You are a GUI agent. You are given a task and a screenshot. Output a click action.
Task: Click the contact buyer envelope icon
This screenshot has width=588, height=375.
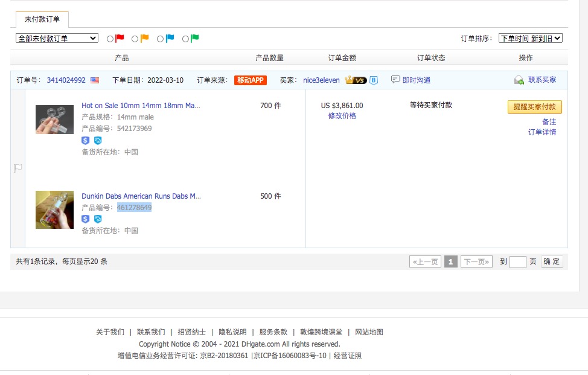(519, 80)
